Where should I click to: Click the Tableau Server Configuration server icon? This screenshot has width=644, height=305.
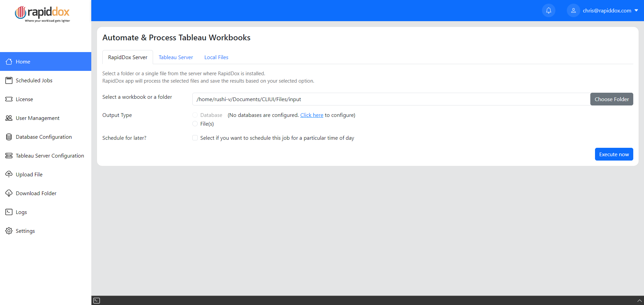point(9,156)
